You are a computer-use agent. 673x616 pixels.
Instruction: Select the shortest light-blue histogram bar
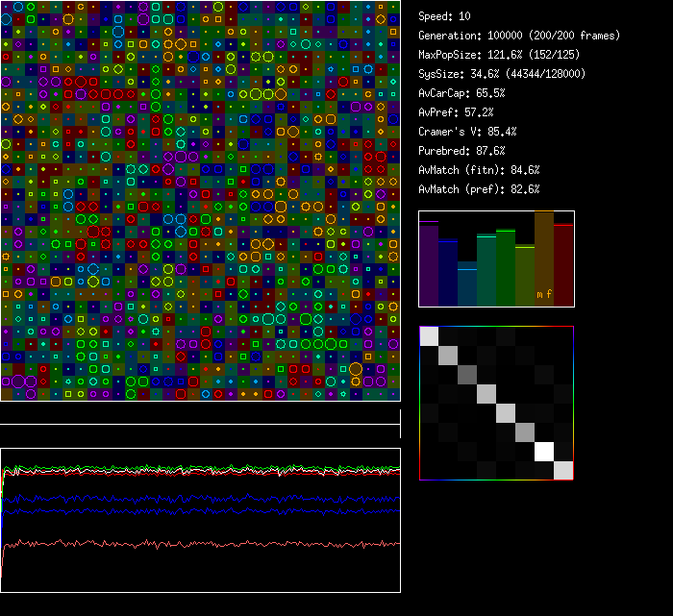coord(467,286)
